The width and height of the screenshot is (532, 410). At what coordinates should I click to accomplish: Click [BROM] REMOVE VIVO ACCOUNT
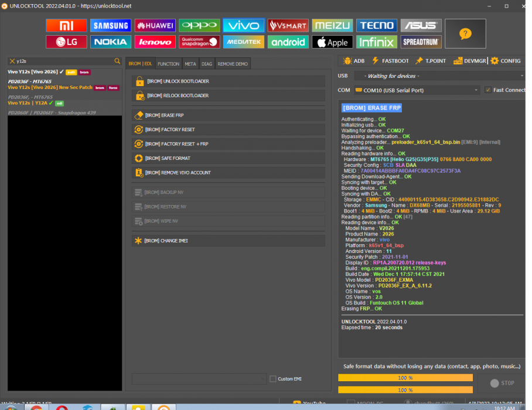[x=229, y=173]
